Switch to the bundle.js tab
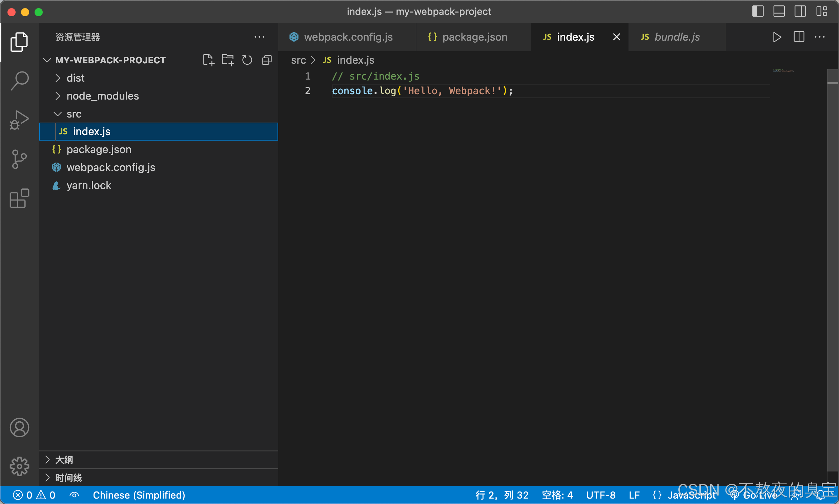839x504 pixels. coord(677,37)
